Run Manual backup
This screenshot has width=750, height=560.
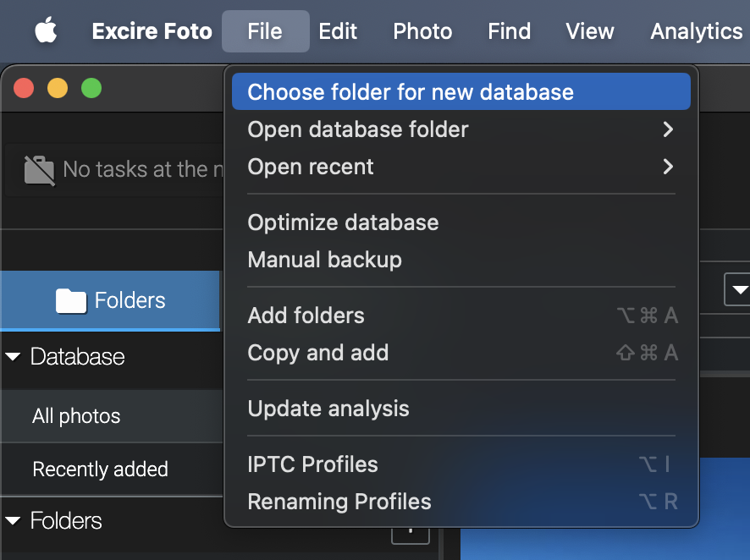click(x=461, y=260)
